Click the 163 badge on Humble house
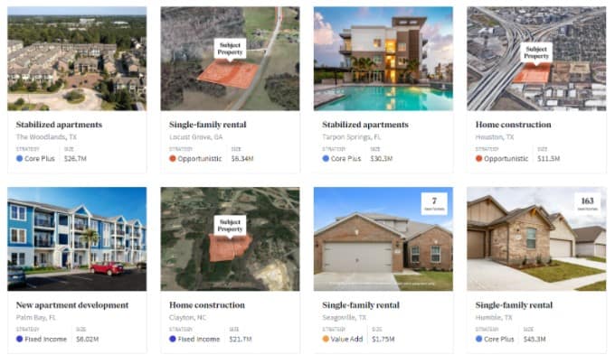Viewport: 615px width, 364px height. pos(587,204)
